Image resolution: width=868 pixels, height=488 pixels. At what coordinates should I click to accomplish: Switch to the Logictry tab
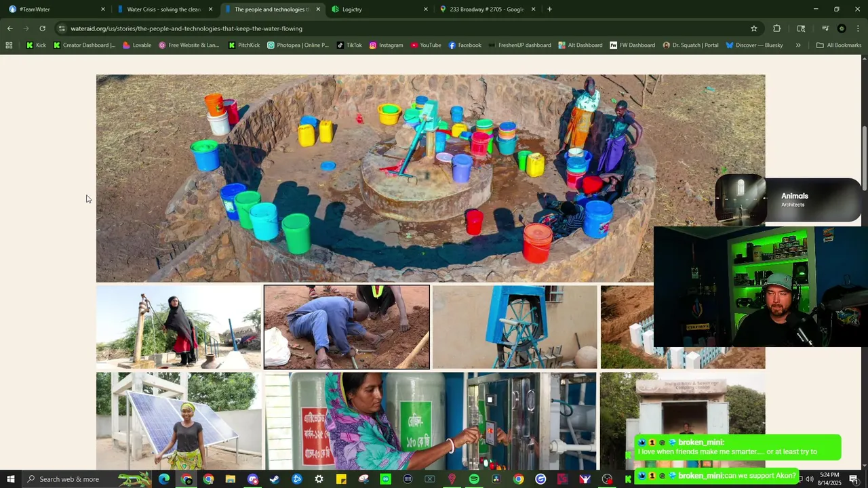click(380, 9)
